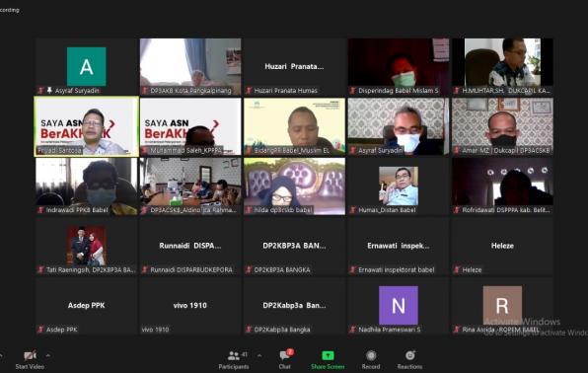Select H.MUHTAR,SH batik shirt video tile

[502, 67]
